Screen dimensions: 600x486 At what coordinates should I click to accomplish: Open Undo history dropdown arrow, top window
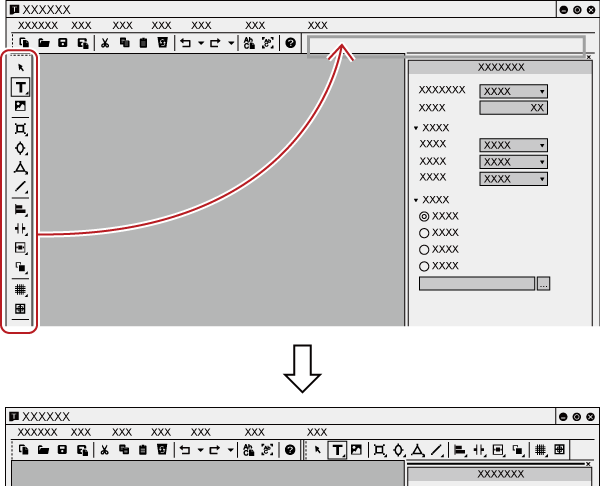click(201, 43)
